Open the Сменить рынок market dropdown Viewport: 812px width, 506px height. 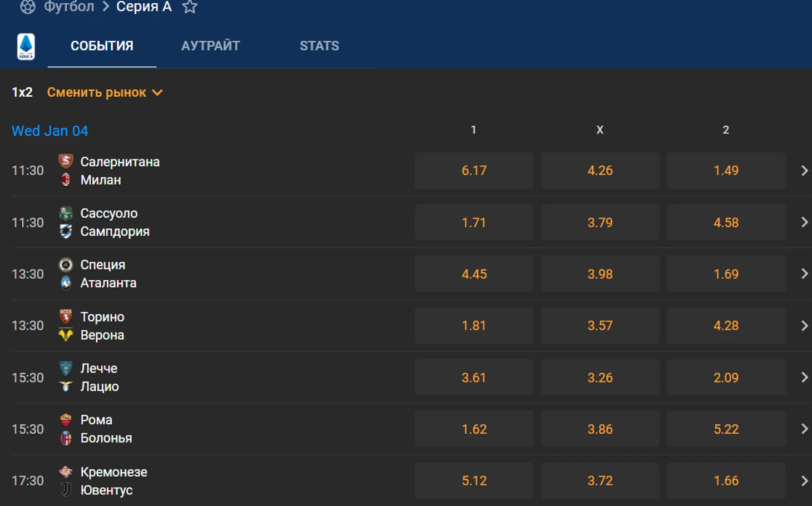(105, 92)
